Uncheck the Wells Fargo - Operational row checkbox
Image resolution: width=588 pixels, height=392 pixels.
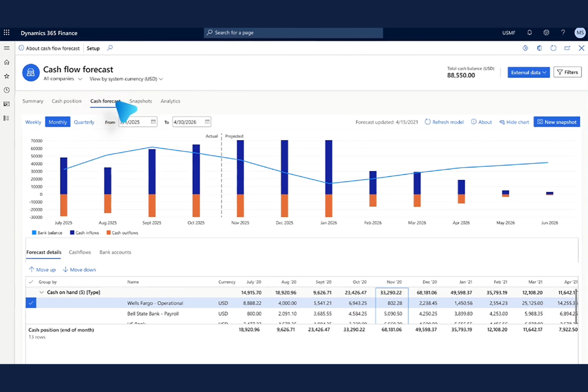pyautogui.click(x=31, y=303)
